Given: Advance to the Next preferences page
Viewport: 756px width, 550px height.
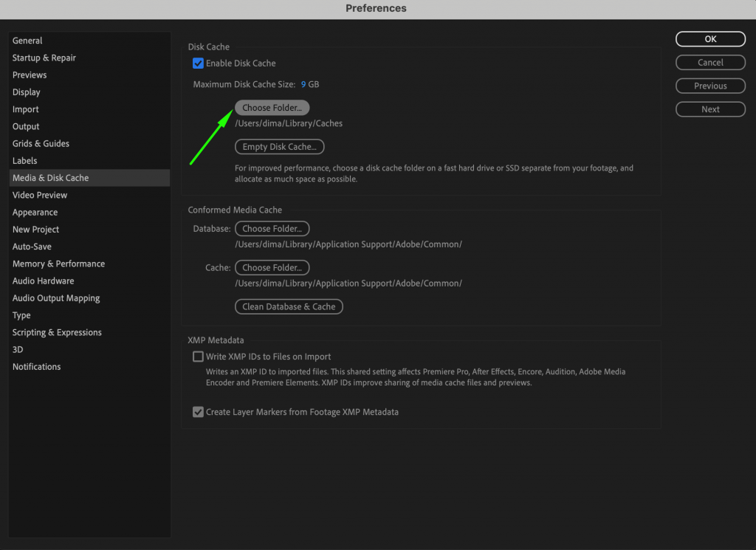Looking at the screenshot, I should click(710, 109).
